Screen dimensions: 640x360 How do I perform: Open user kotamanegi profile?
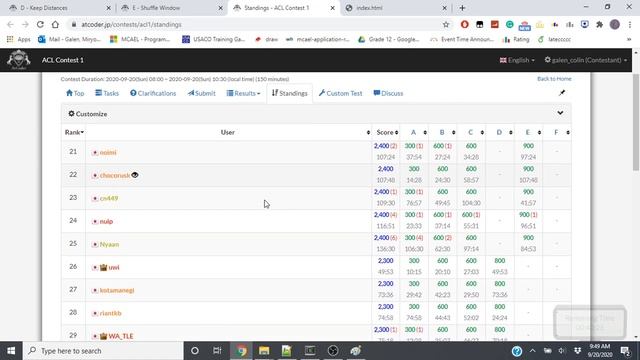117,290
